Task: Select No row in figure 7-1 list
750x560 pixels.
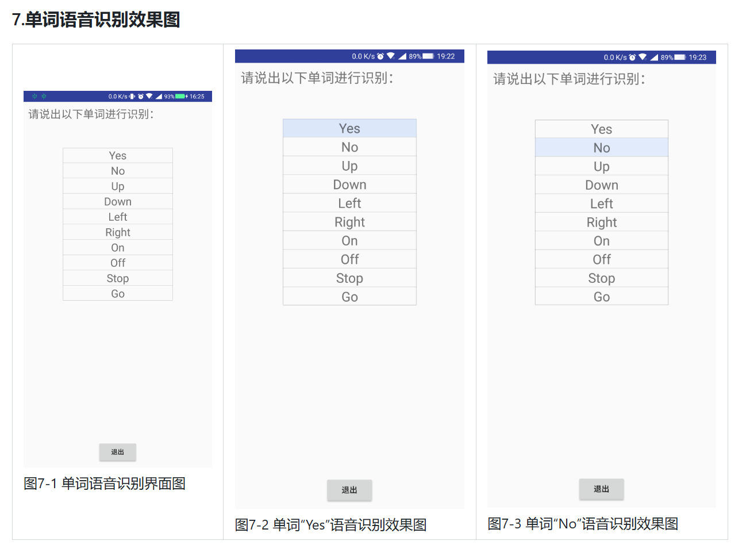Action: tap(118, 171)
